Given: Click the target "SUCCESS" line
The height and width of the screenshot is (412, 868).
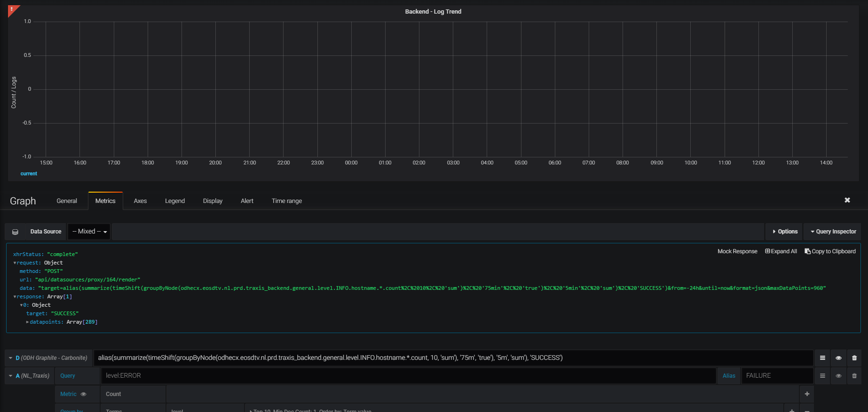Looking at the screenshot, I should pyautogui.click(x=53, y=313).
